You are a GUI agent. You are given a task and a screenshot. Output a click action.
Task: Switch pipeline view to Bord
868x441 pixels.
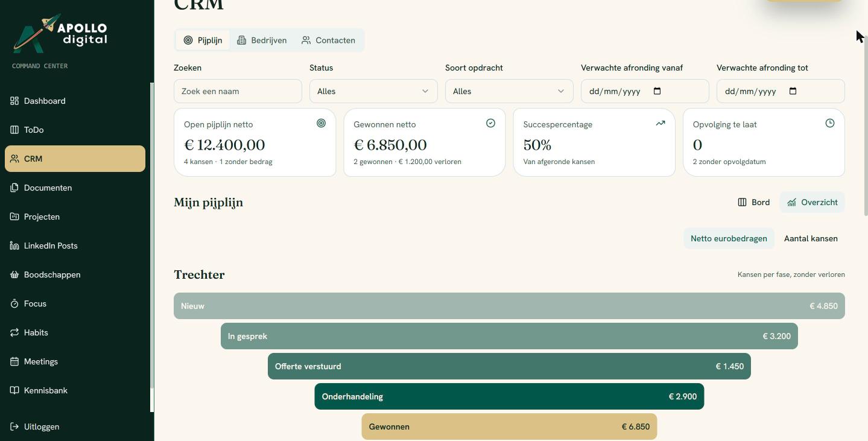coord(754,202)
